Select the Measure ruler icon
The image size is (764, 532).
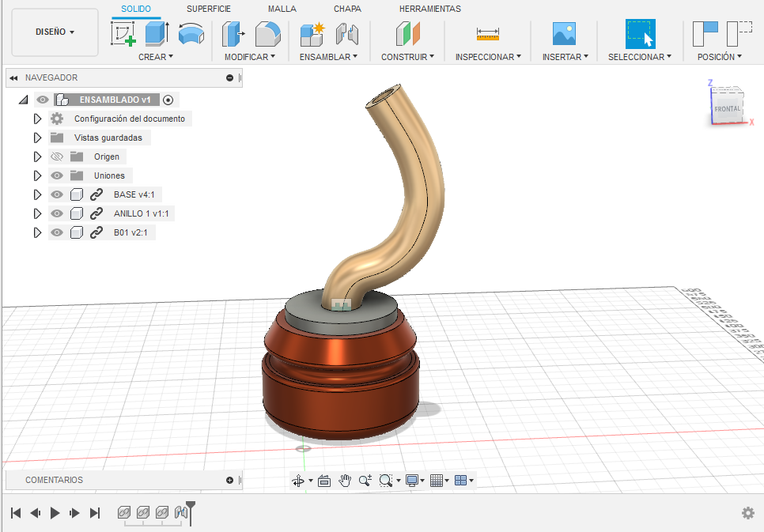click(x=488, y=34)
